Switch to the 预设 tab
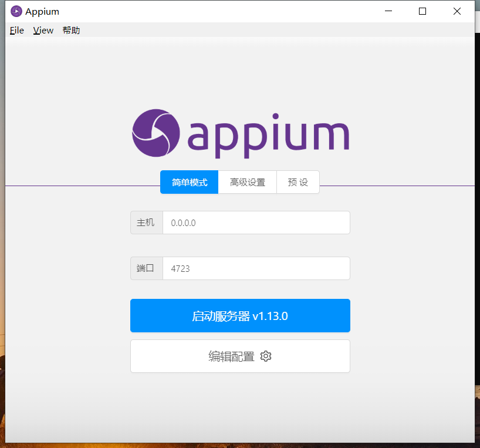 [298, 182]
